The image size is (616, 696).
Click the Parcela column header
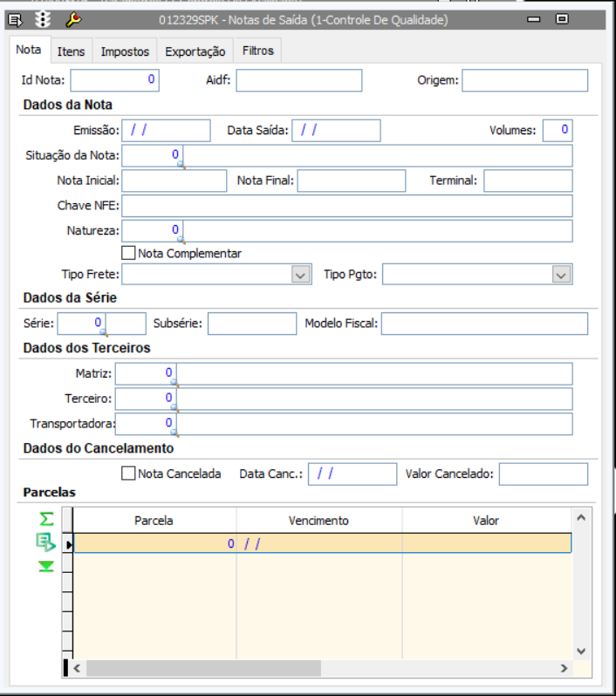154,520
